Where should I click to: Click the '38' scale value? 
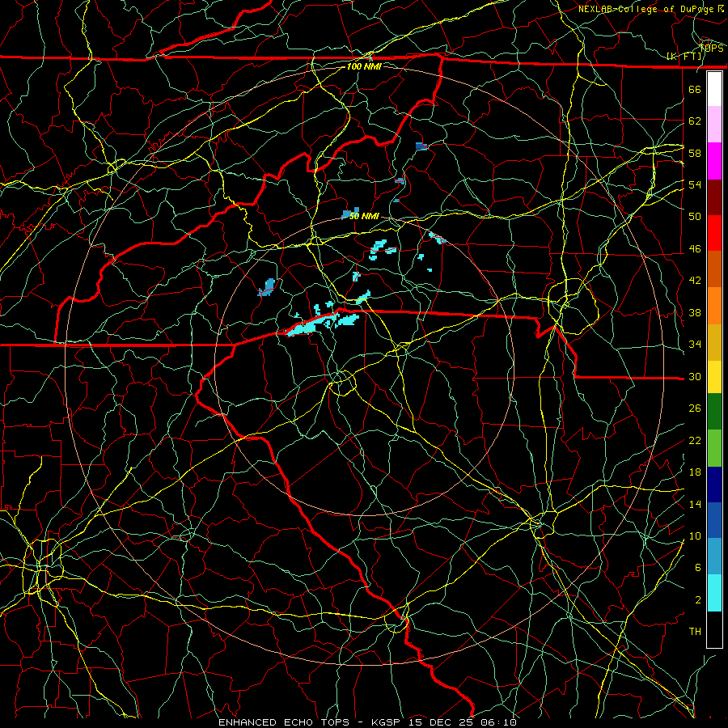(695, 312)
